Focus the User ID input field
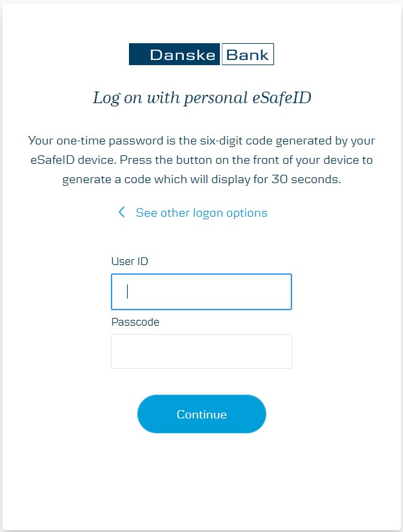Screen dimensions: 403x532 tap(201, 291)
